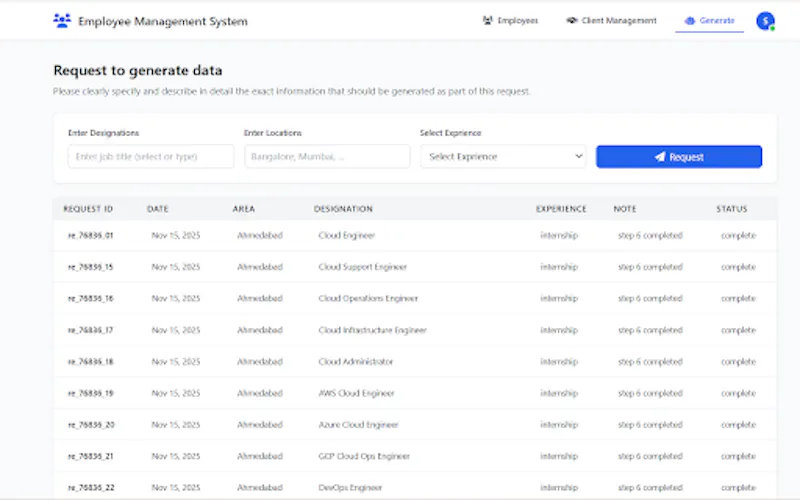
Task: Select request ID re_76836_21
Action: [x=91, y=456]
